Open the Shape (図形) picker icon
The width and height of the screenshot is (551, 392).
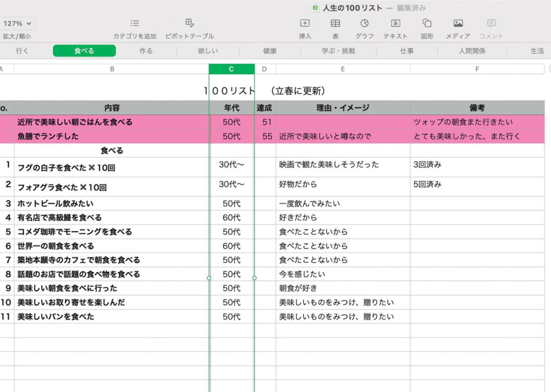[426, 23]
